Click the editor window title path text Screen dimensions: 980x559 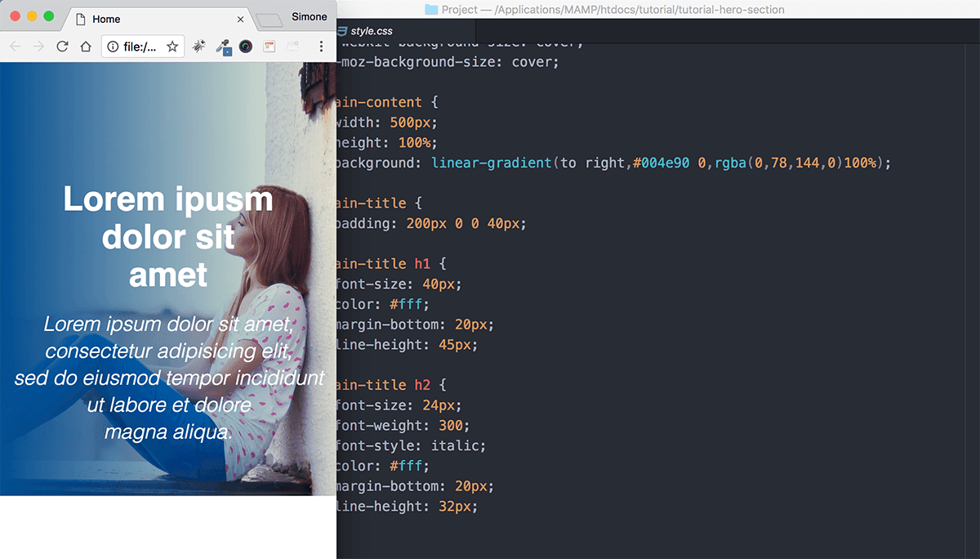tap(612, 10)
